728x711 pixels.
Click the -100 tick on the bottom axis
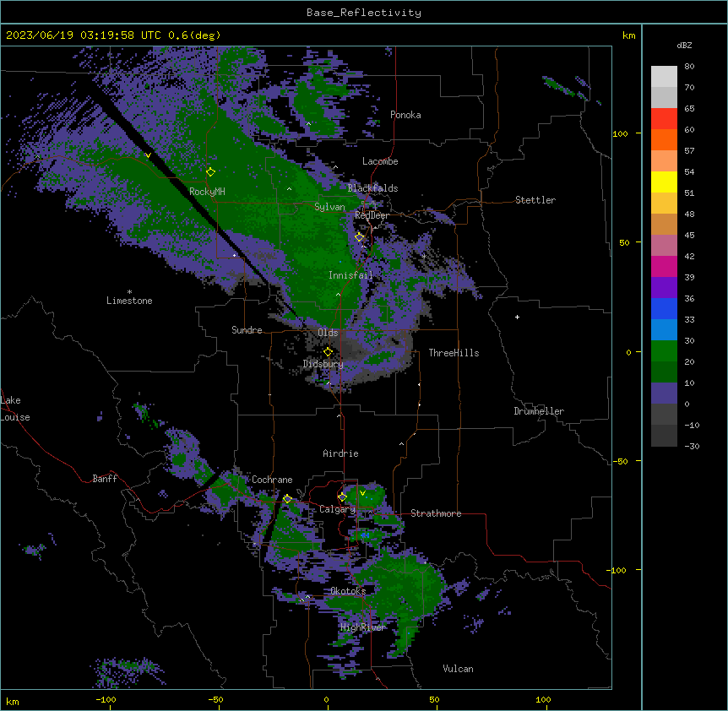[x=106, y=699]
